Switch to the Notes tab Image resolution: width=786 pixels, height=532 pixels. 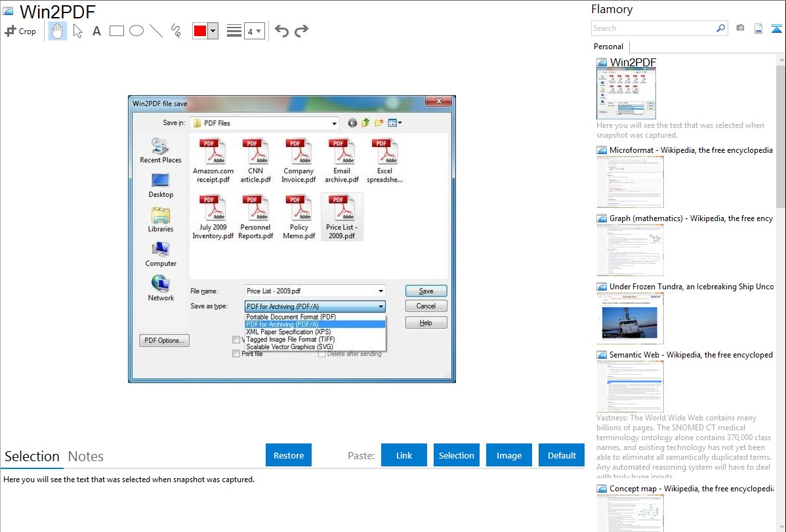(x=86, y=457)
